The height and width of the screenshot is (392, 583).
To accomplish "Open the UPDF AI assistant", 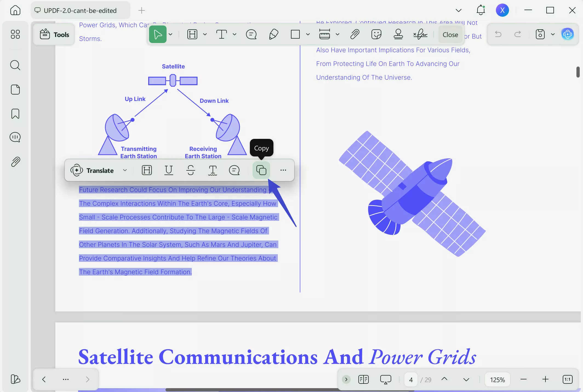I will [567, 34].
